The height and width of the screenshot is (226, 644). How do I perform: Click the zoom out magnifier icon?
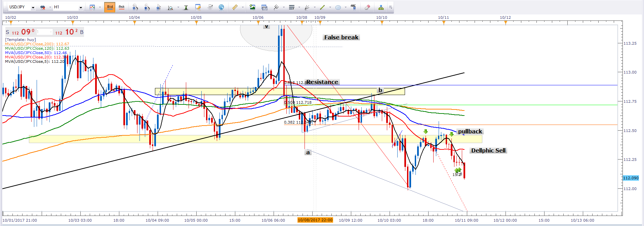pos(147,7)
